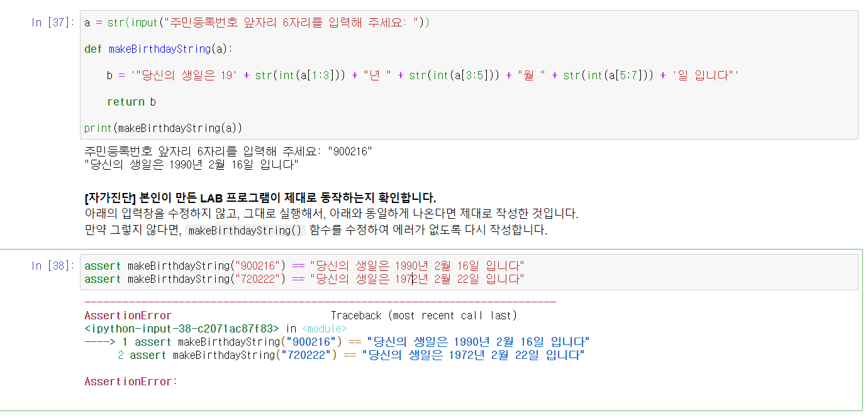Screen dimensions: 868x418
Task: Click the def makeBirthdayString(a) line
Action: (x=159, y=49)
